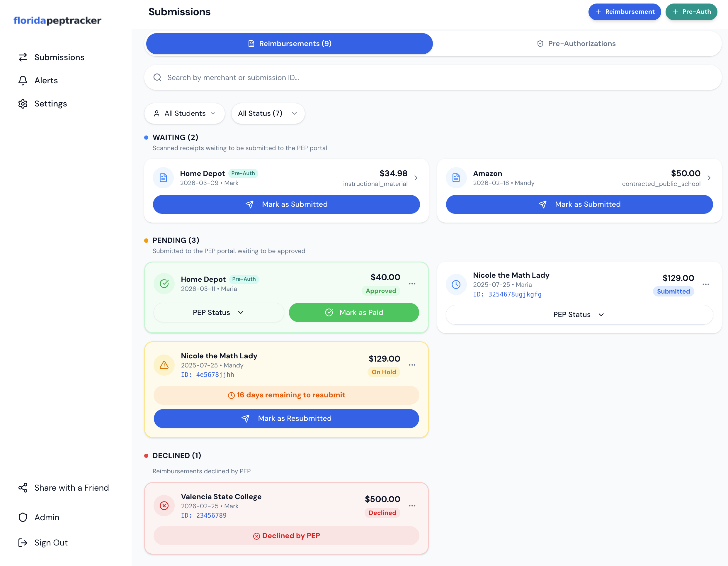Image resolution: width=728 pixels, height=566 pixels.
Task: Click the 16 days remaining to resubmit banner
Action: pos(286,395)
